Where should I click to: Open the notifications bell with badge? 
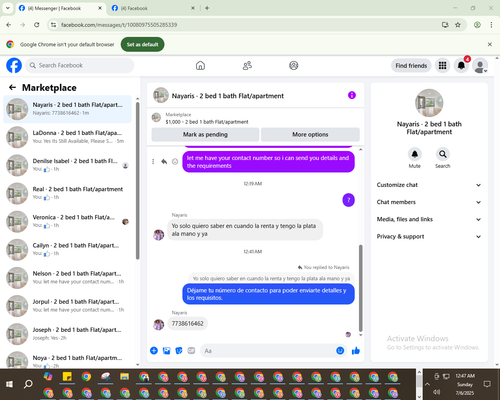(x=461, y=65)
